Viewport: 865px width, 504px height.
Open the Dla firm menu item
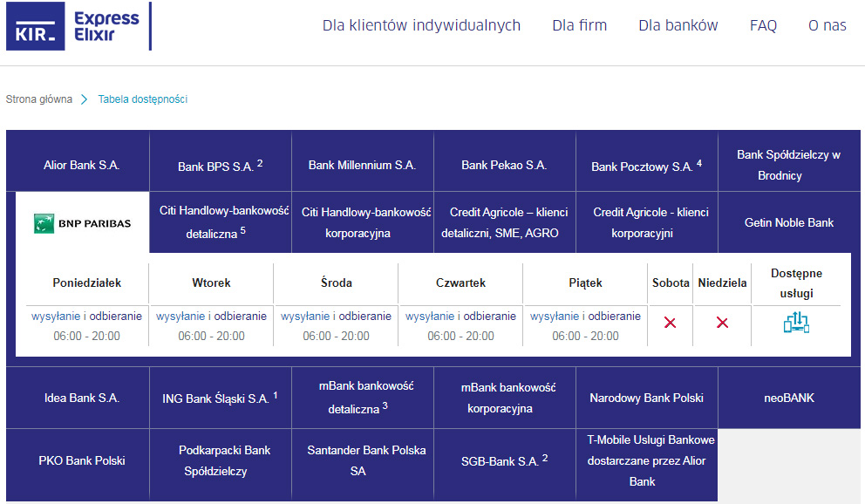[x=579, y=25]
